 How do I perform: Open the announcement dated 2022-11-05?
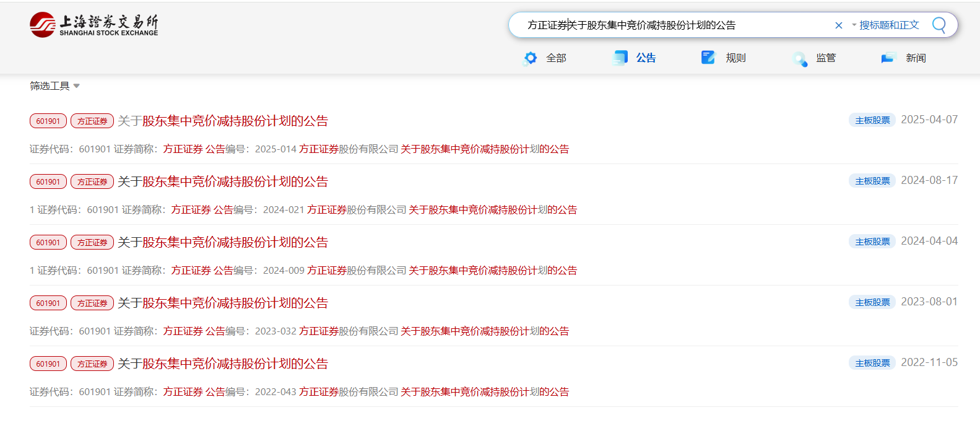click(223, 364)
